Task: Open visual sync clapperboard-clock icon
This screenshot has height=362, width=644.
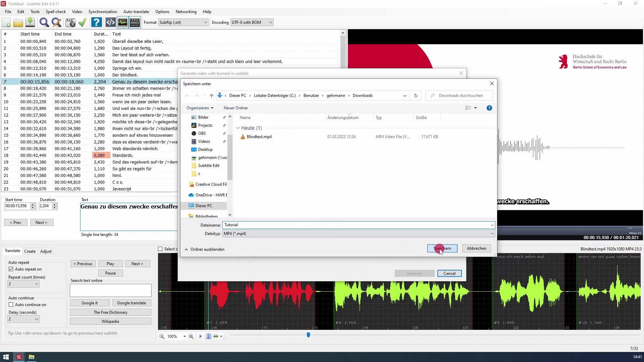Action: [x=70, y=22]
